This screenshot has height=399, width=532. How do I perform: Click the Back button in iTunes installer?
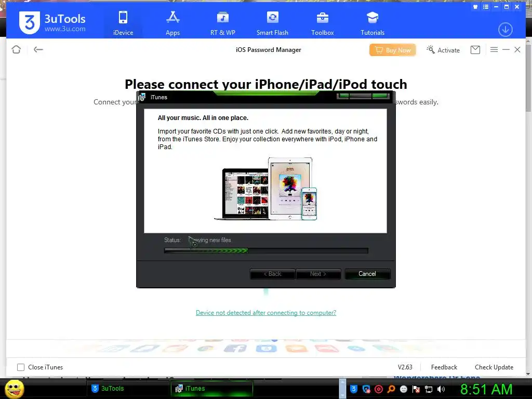272,274
